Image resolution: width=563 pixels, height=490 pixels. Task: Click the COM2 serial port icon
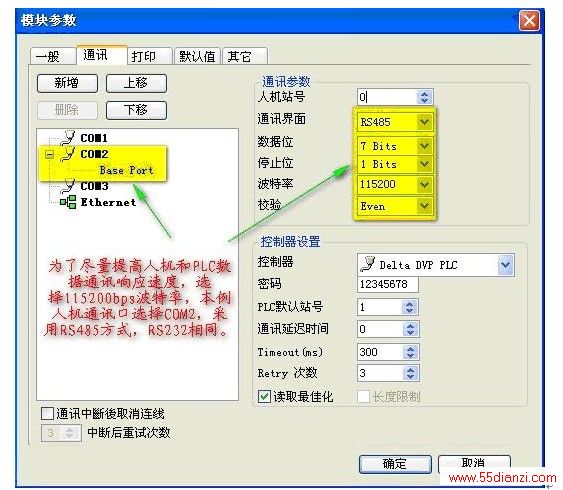pos(68,154)
